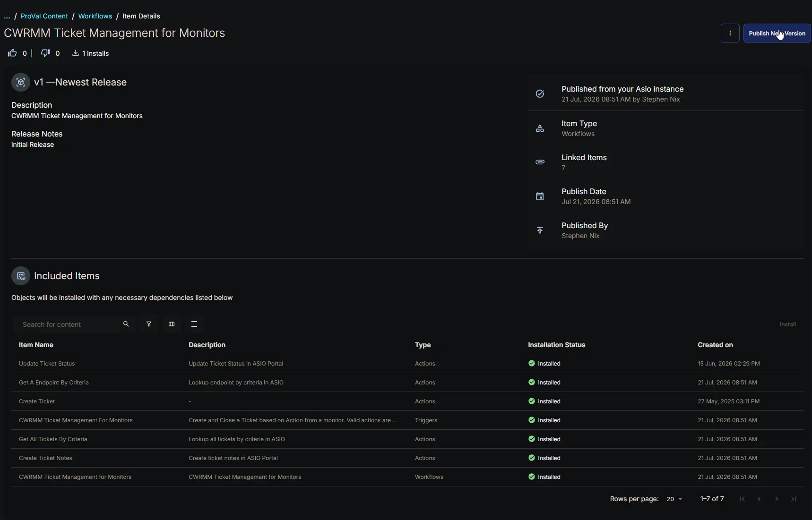This screenshot has width=812, height=520.
Task: Click Installed status icon for Update Ticket Status
Action: click(x=532, y=364)
